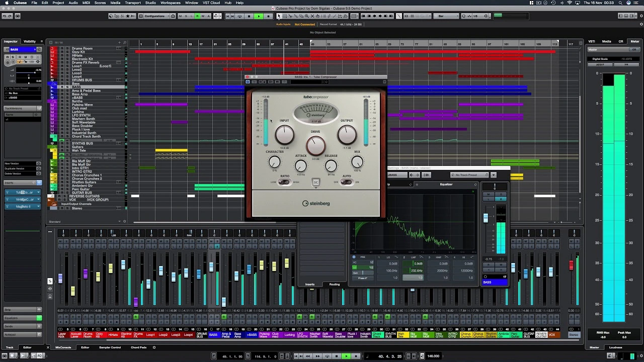Select the Drums Room track in the list
Image resolution: width=644 pixels, height=362 pixels.
pos(82,49)
